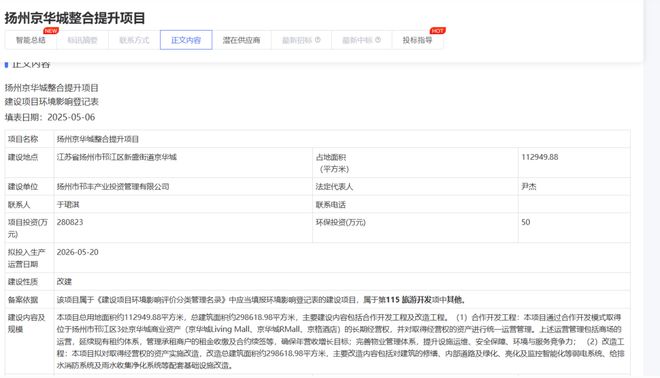The height and width of the screenshot is (378, 660).
Task: Click the 建设项目环境影响登记表 line
Action: [x=51, y=102]
